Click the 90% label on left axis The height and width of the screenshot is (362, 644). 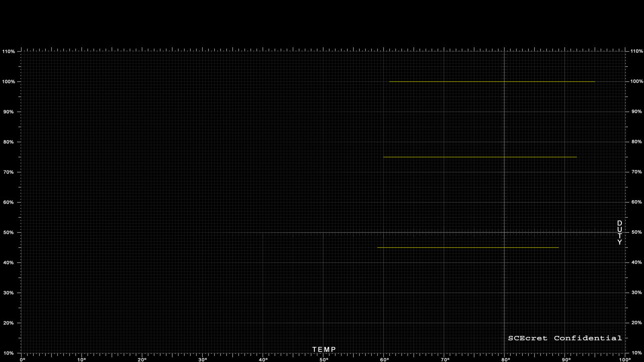[10, 112]
